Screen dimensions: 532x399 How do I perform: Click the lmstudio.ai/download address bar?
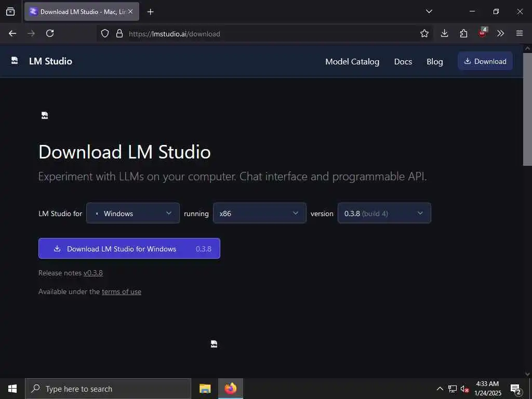pos(264,34)
